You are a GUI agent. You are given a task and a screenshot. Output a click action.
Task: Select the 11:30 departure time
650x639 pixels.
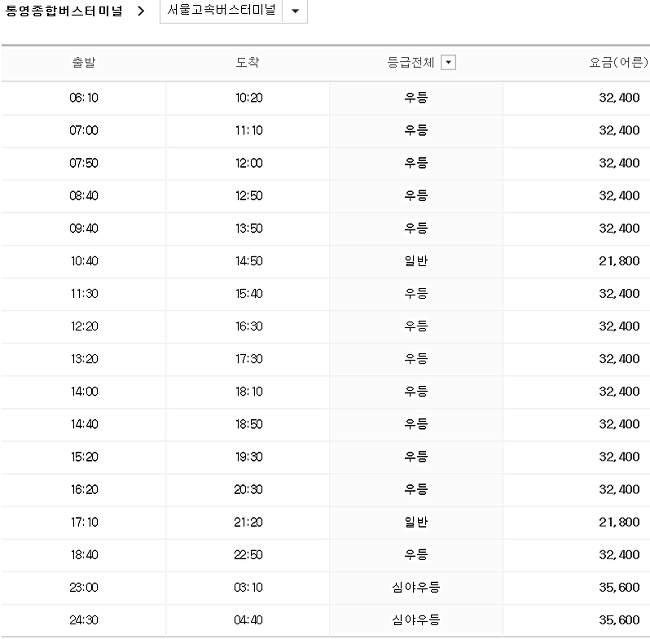click(84, 294)
